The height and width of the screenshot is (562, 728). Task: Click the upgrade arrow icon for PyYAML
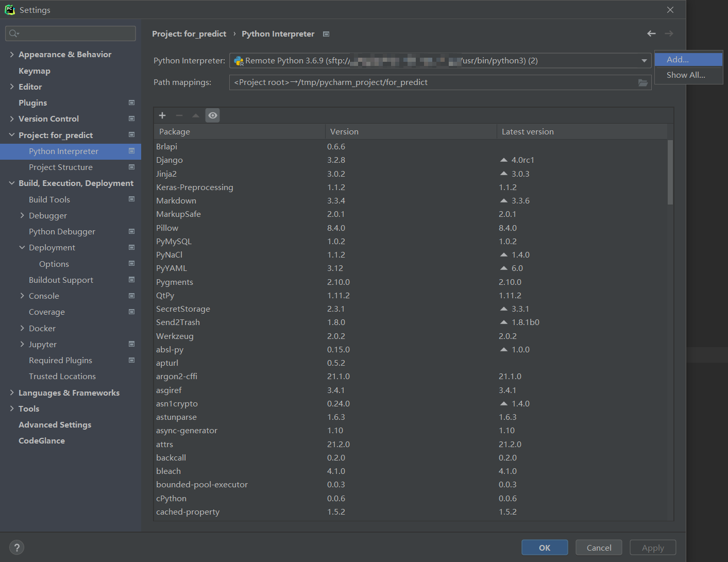coord(504,268)
